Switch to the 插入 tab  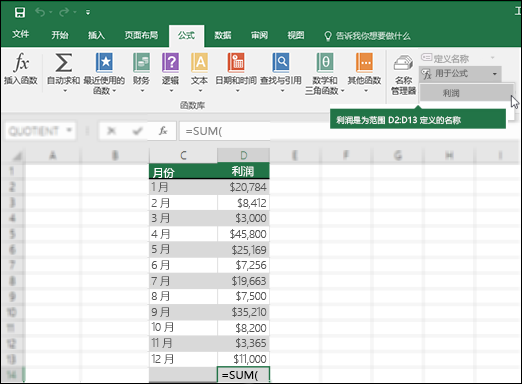(96, 35)
